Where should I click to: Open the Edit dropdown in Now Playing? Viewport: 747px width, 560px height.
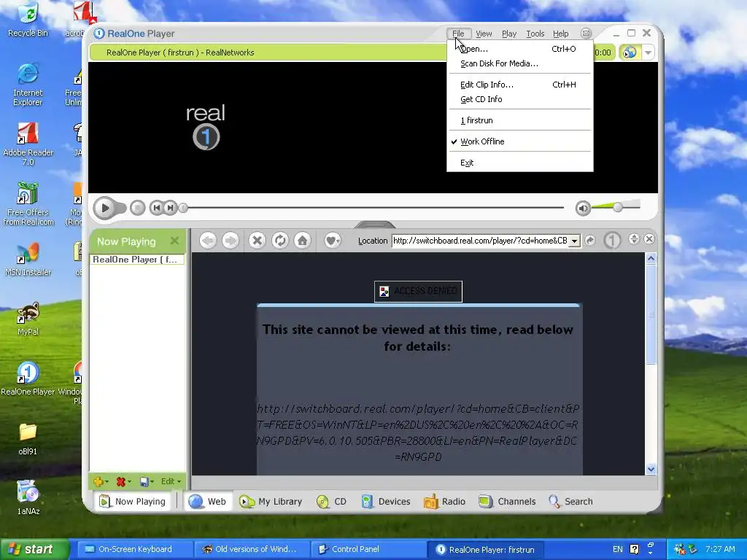(171, 481)
